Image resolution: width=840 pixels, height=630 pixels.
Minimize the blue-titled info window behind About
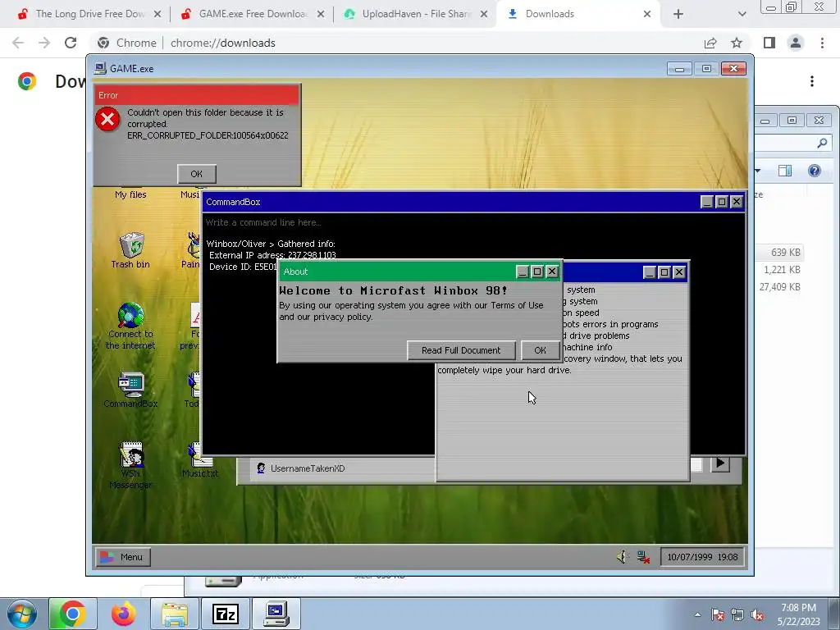click(x=650, y=272)
